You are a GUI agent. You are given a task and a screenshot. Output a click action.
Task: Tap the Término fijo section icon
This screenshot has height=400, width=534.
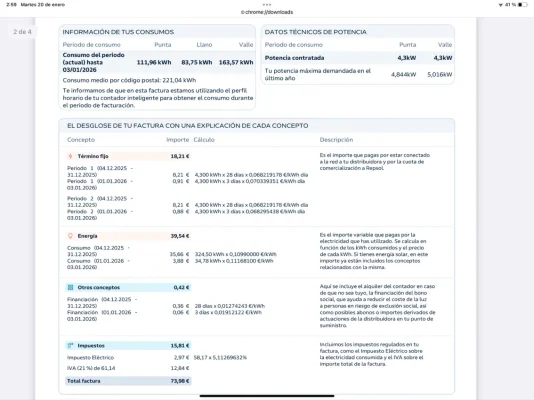click(70, 156)
